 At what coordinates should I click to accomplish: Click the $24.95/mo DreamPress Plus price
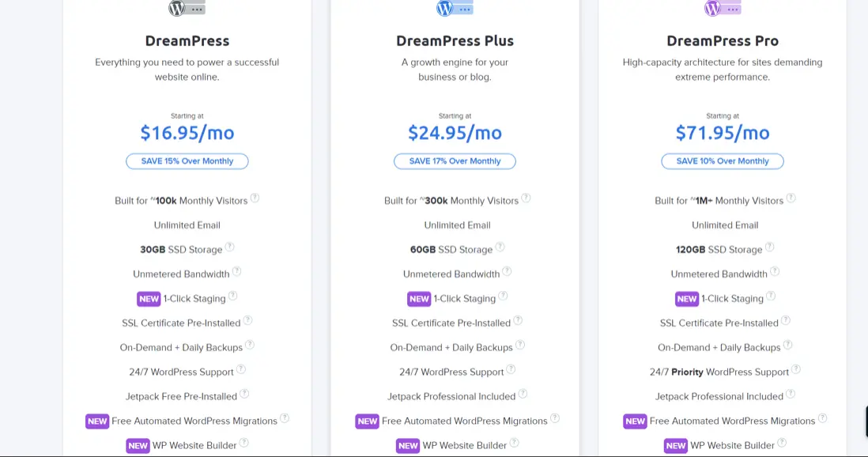(x=455, y=133)
